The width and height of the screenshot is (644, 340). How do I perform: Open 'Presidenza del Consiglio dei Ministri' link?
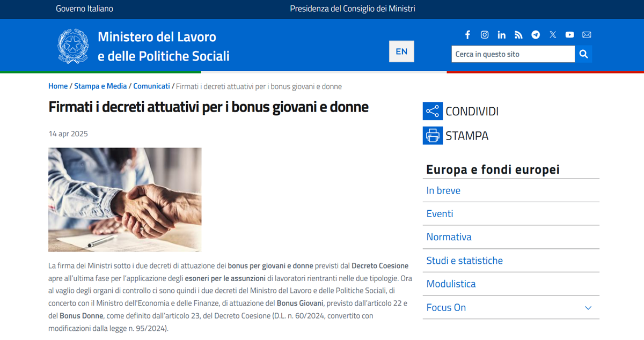point(353,9)
